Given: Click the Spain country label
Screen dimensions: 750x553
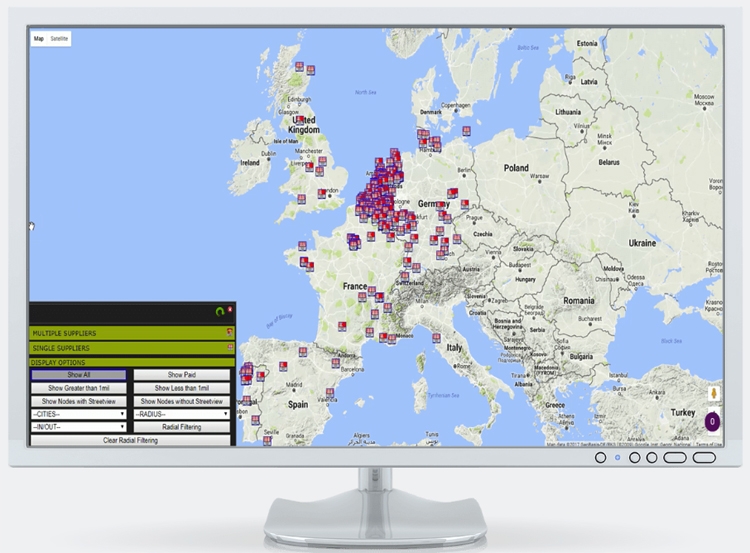Looking at the screenshot, I should [x=298, y=404].
